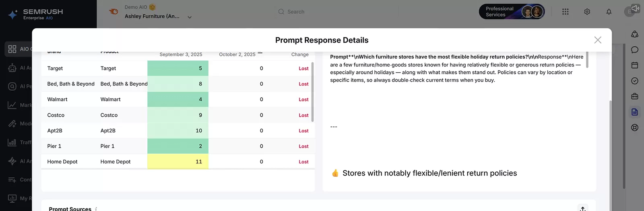Screen dimensions: 644x211
Task: Click the Lost status in the Costco row
Action: pyautogui.click(x=303, y=115)
